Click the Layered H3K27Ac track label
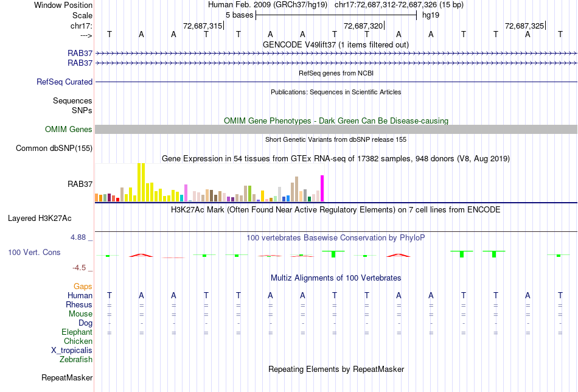578x392 pixels. point(40,219)
